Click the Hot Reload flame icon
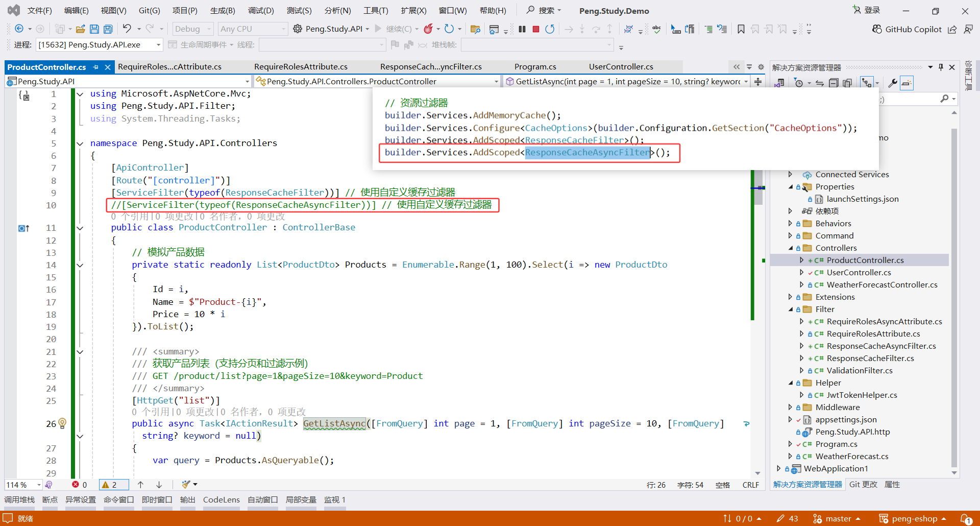 (428, 29)
